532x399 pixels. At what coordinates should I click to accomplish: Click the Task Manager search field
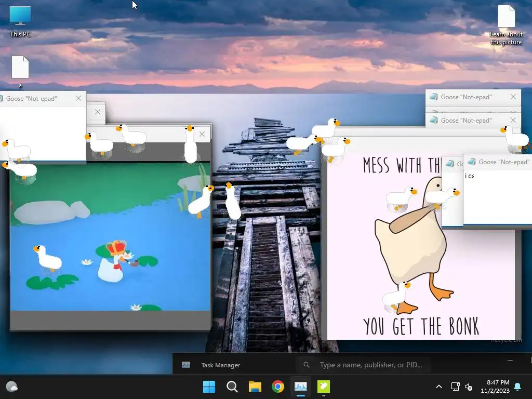363,365
